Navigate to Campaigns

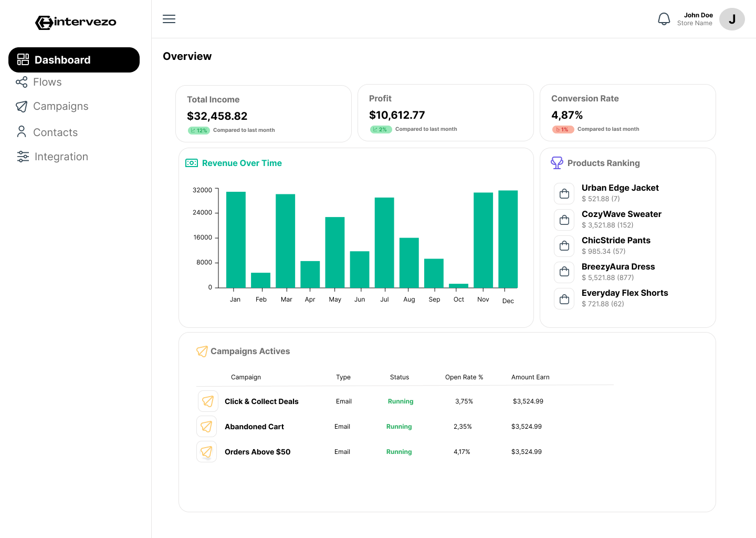point(60,106)
